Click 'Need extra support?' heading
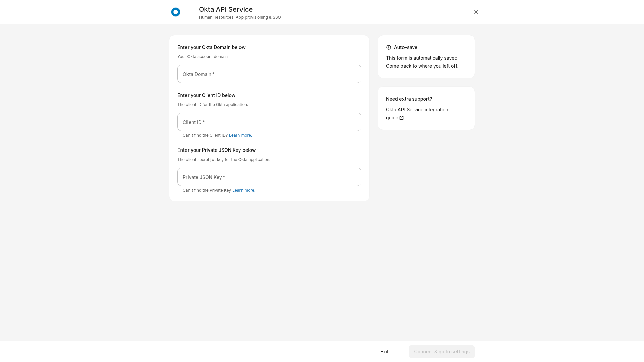This screenshot has height=362, width=644. (409, 99)
